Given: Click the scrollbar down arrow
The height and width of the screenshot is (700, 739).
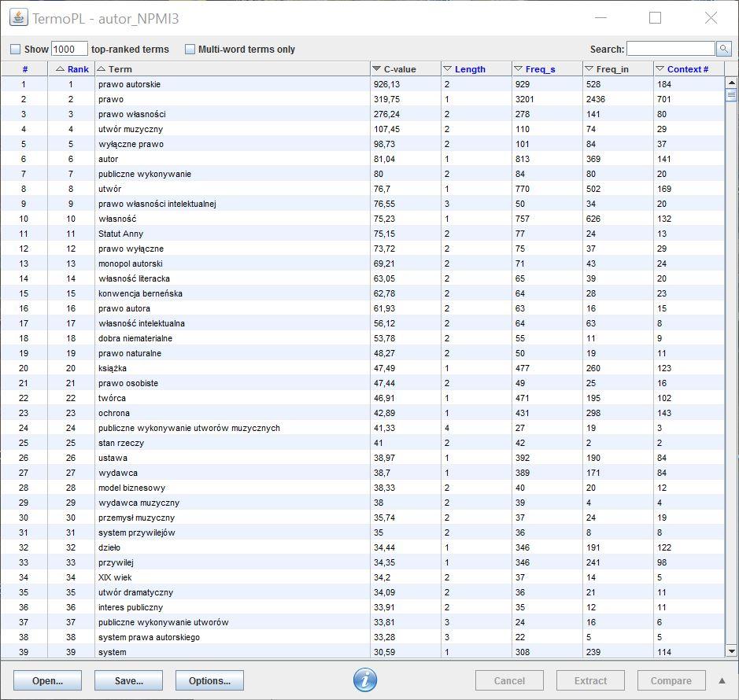Looking at the screenshot, I should pos(731,651).
